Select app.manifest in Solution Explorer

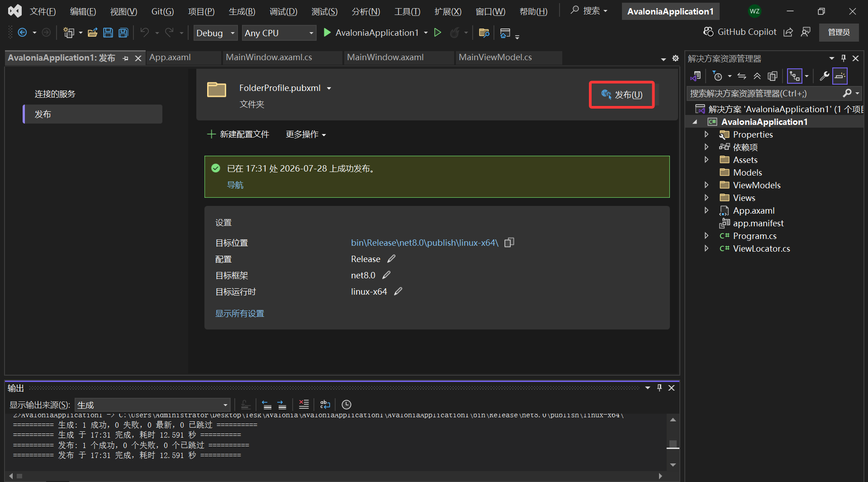(x=758, y=223)
